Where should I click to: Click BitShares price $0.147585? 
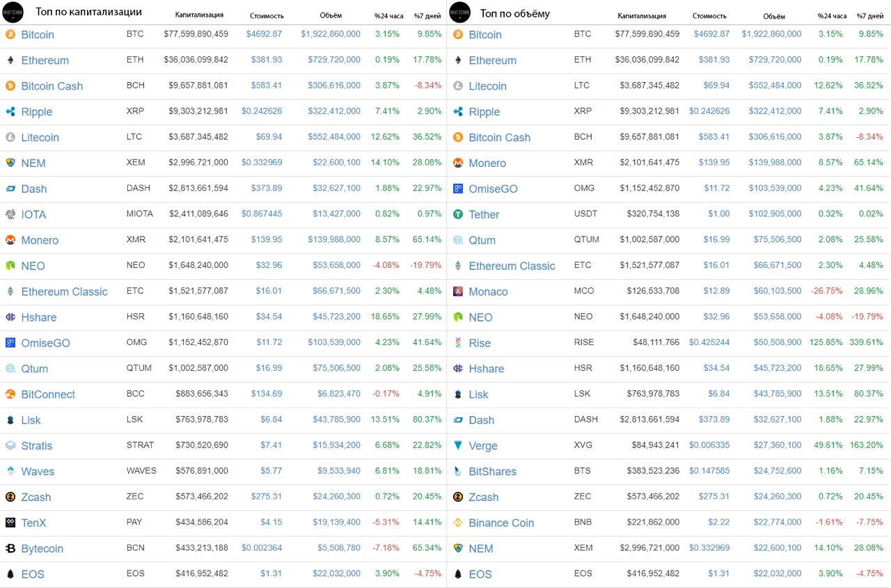(x=709, y=471)
